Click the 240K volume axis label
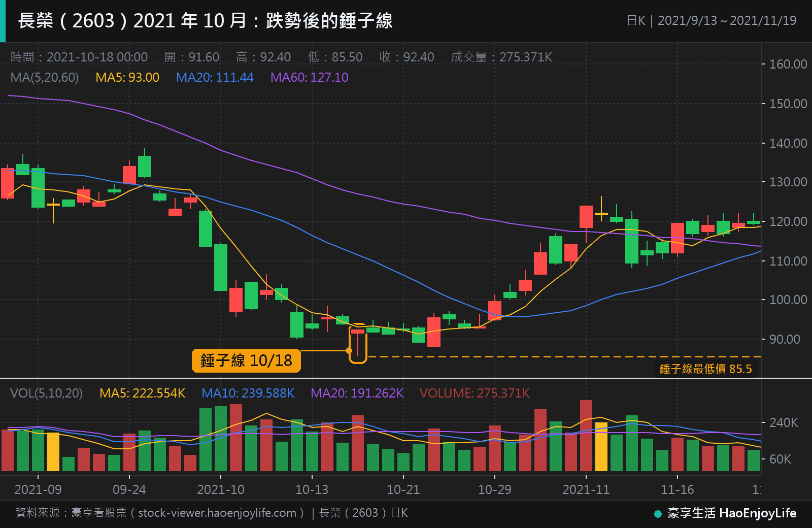 tap(784, 422)
